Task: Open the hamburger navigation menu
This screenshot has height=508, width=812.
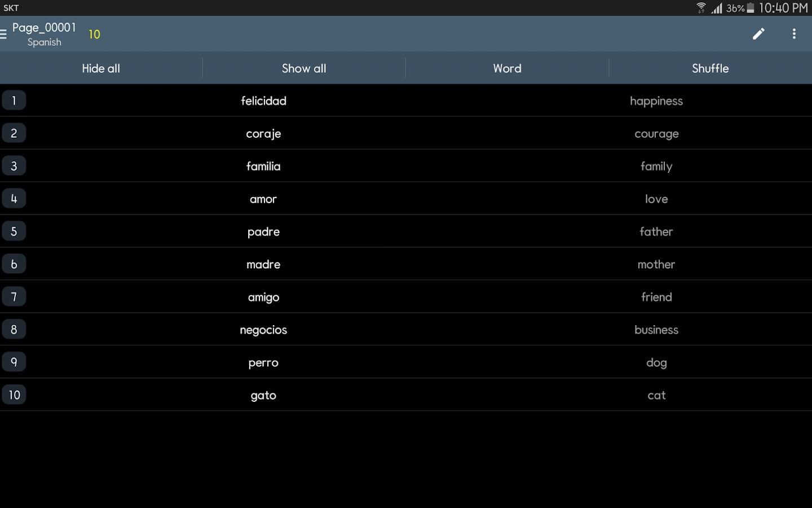Action: point(4,34)
